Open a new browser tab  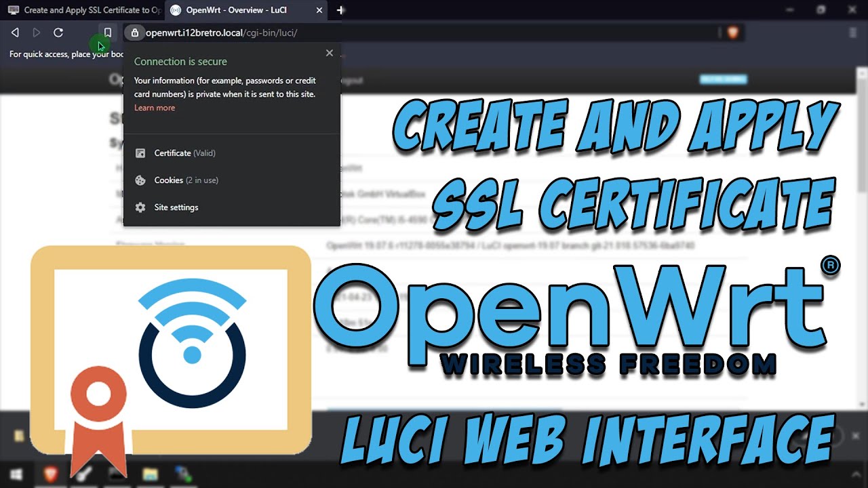click(x=340, y=10)
